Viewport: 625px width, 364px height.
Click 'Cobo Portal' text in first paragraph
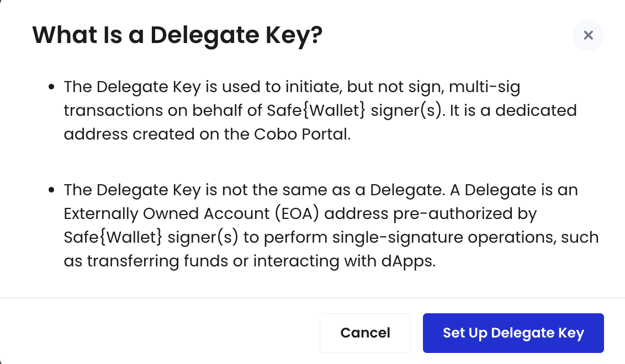(302, 134)
